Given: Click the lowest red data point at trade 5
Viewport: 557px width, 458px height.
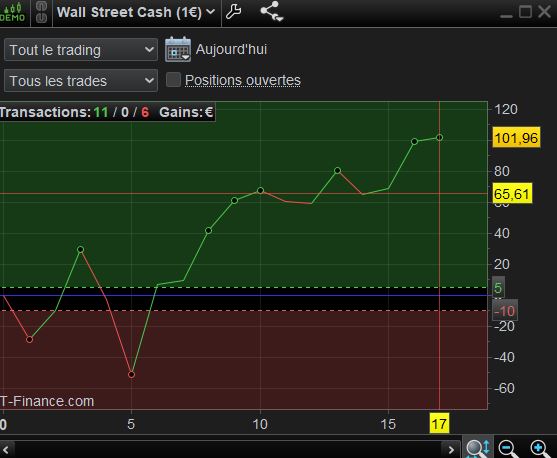Looking at the screenshot, I should point(131,375).
